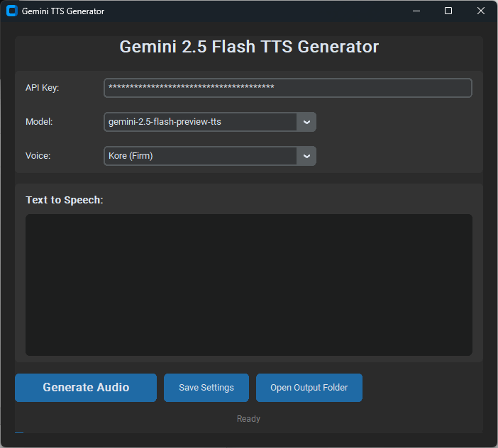The width and height of the screenshot is (498, 448).
Task: Click the "Gemini 2.5 Flash TTS Generator" heading
Action: (x=249, y=47)
